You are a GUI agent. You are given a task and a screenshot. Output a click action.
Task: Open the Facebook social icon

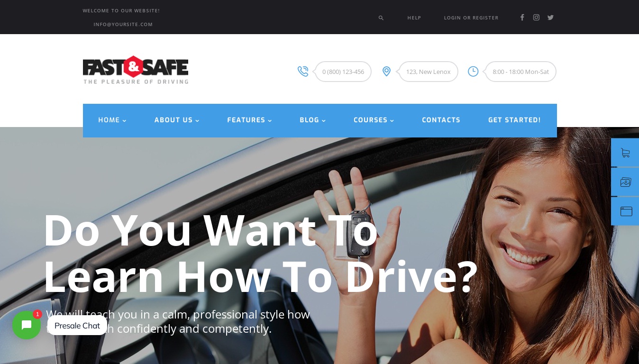coord(522,18)
